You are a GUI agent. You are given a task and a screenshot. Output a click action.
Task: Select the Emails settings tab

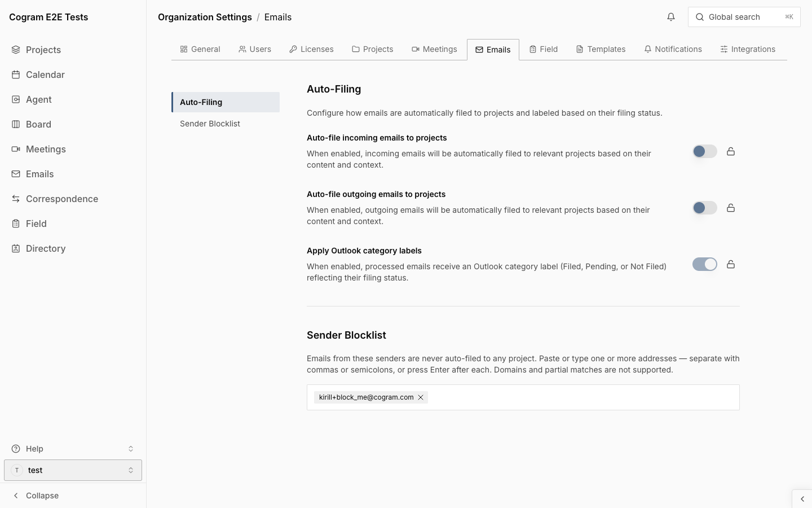(493, 50)
